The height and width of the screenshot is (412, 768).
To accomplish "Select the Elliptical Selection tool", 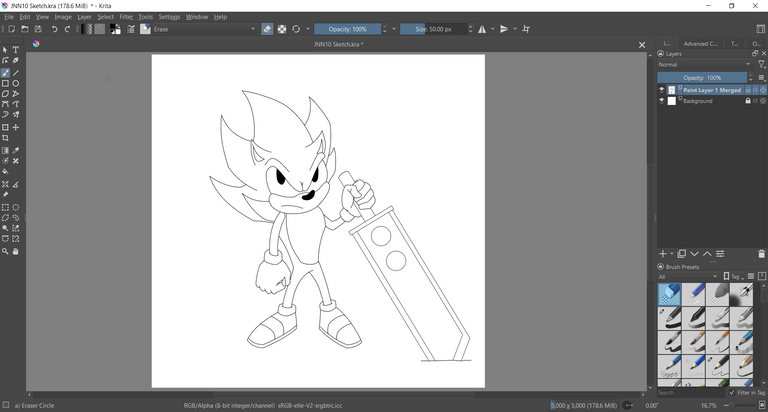I will [16, 207].
